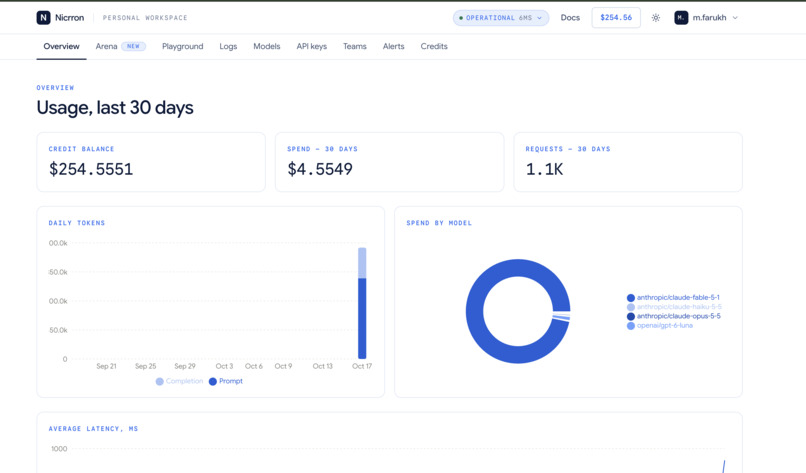Toggle the Completion series in chart legend

tap(179, 381)
